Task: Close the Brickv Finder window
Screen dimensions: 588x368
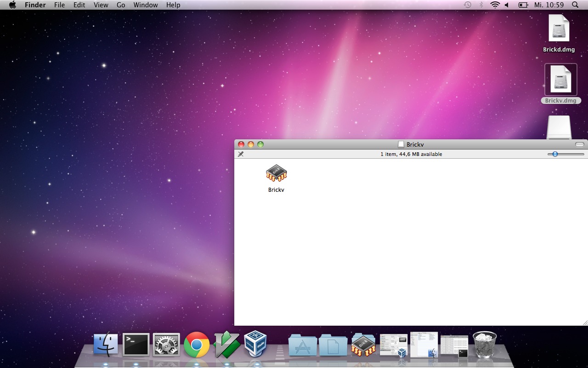Action: coord(241,144)
